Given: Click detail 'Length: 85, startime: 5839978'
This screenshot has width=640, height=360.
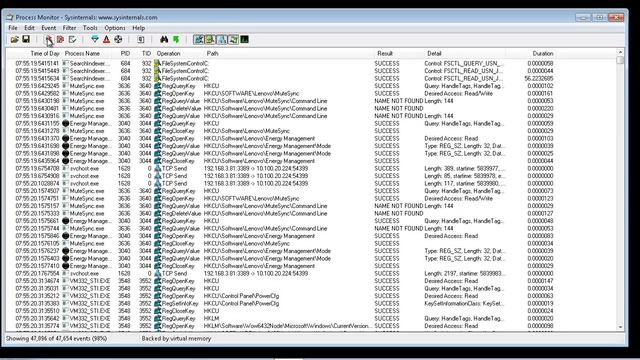Looking at the screenshot, I should (x=464, y=176).
